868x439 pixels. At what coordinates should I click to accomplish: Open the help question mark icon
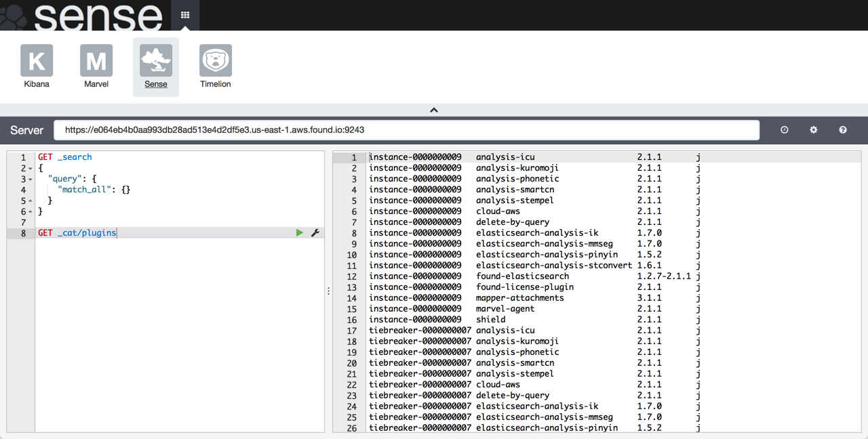tap(843, 130)
